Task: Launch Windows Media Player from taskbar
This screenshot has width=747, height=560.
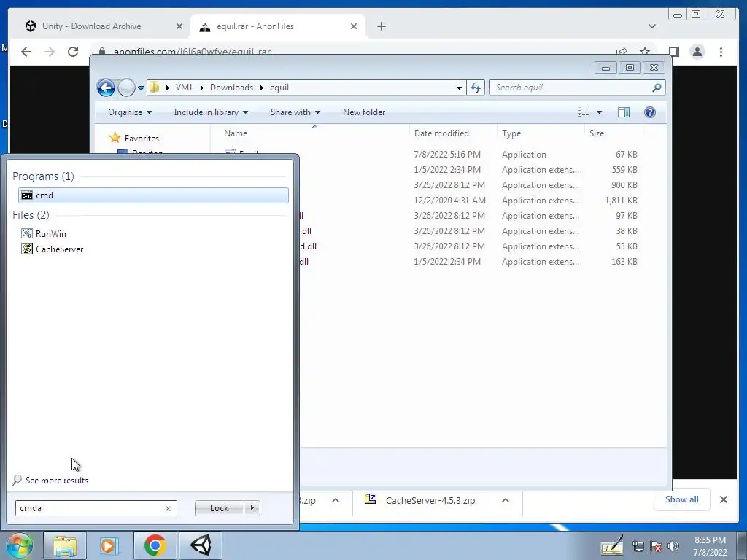Action: 109,545
